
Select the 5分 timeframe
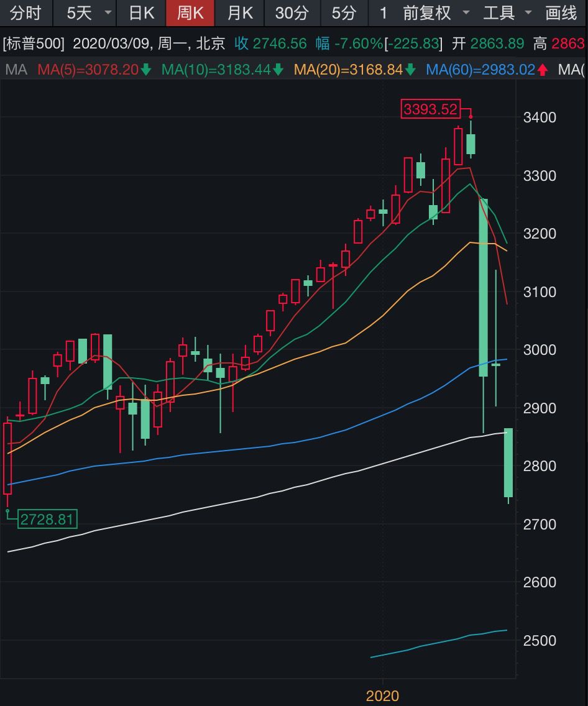pyautogui.click(x=344, y=13)
